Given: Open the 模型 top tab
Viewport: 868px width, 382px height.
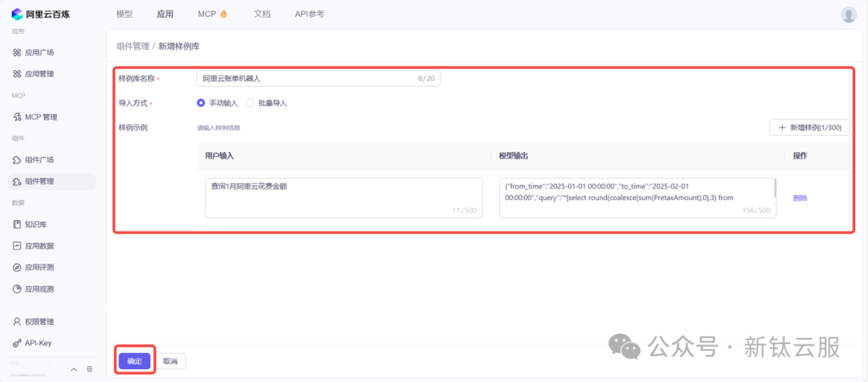Looking at the screenshot, I should (x=125, y=14).
